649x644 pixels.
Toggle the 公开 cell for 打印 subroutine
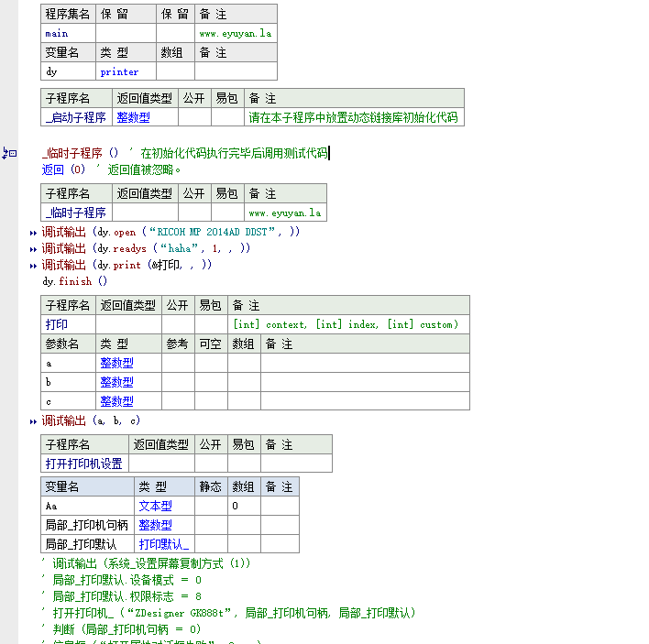178,324
